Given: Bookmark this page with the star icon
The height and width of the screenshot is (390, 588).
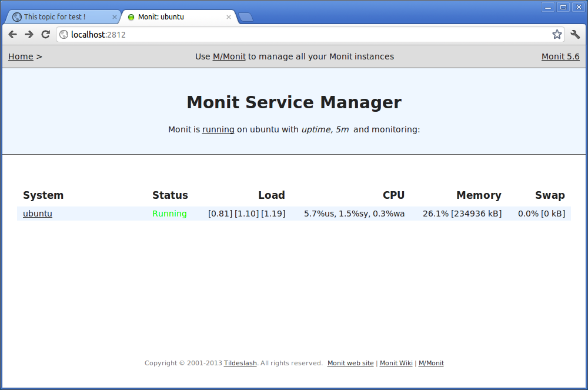Looking at the screenshot, I should click(x=557, y=35).
